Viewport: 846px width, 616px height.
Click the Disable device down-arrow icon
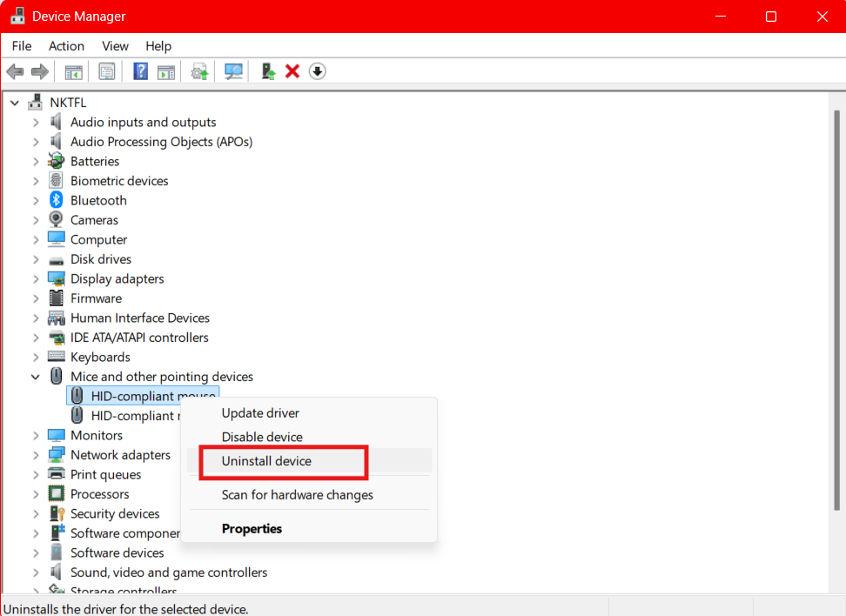coord(317,71)
